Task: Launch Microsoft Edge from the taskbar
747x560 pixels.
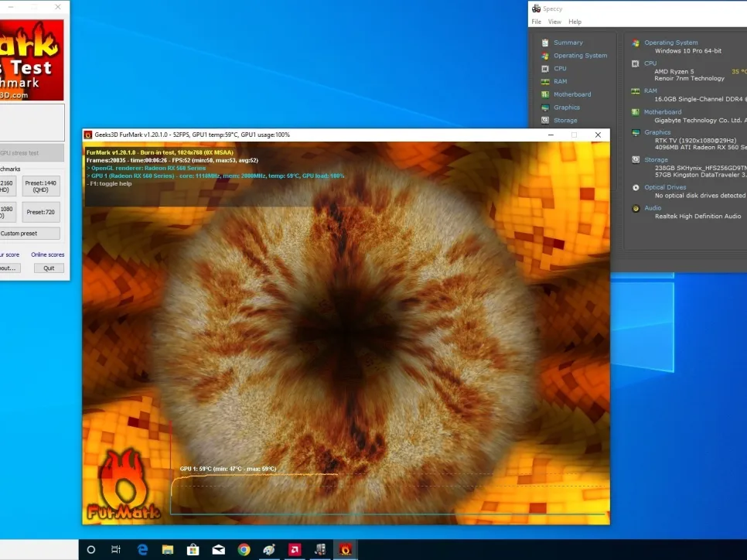Action: click(x=142, y=550)
